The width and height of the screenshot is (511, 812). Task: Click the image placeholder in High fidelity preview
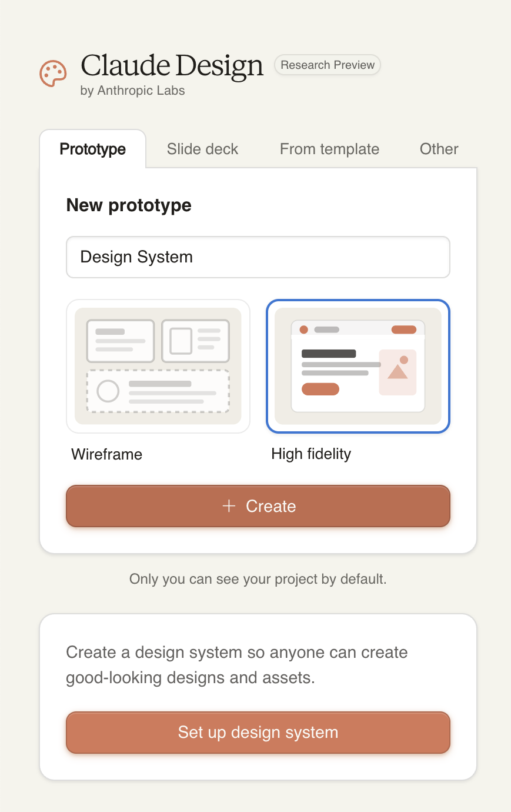tap(398, 372)
